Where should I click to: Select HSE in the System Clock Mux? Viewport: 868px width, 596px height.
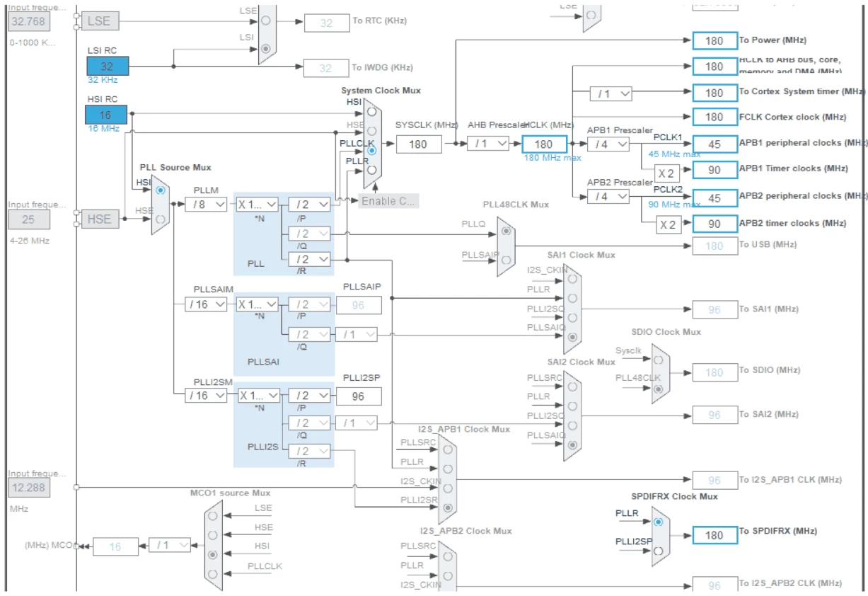(372, 132)
